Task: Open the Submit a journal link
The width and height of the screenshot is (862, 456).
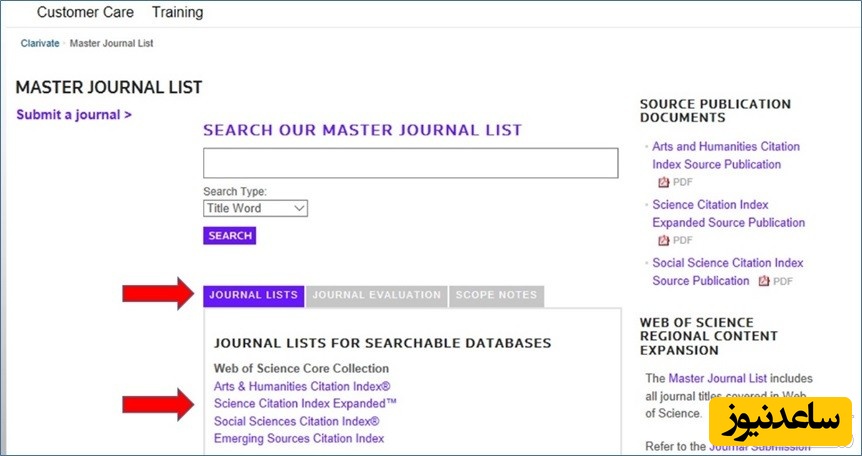Action: point(74,114)
